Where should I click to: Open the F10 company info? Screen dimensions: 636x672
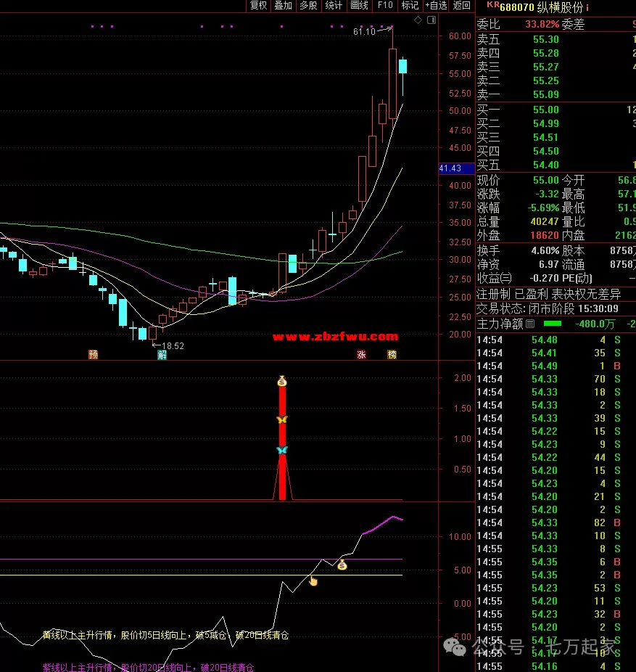[x=384, y=6]
